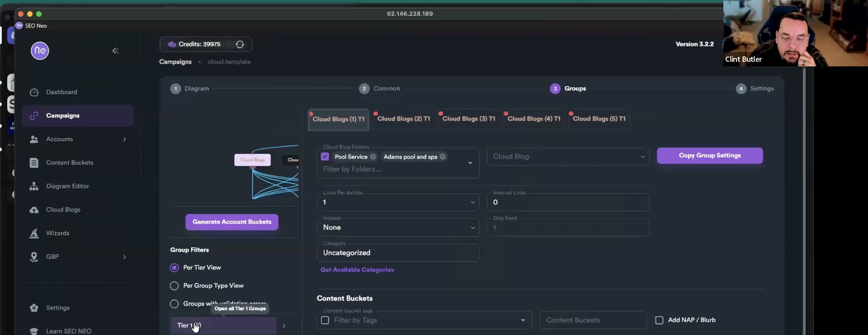Click the SEO Neo title bar icon

coord(19,26)
